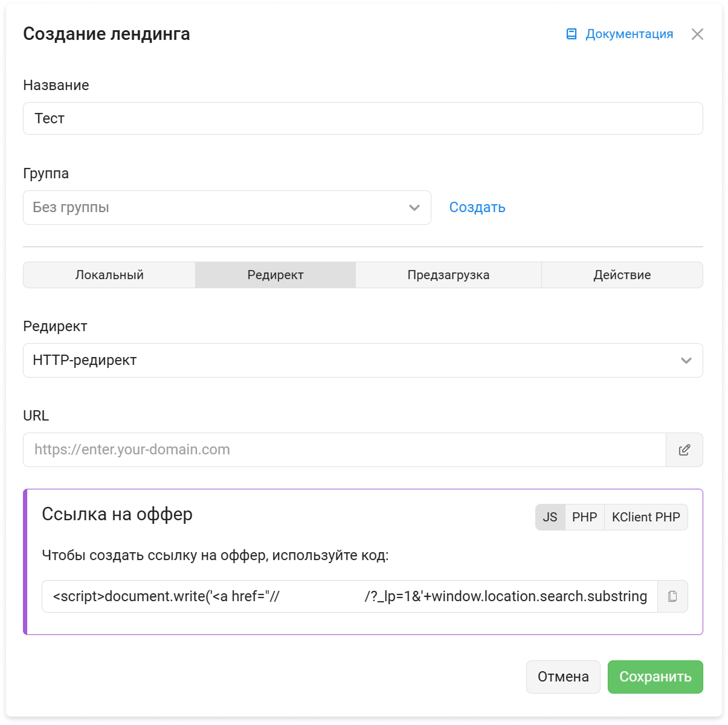Toggle code type to PHP

coord(584,517)
